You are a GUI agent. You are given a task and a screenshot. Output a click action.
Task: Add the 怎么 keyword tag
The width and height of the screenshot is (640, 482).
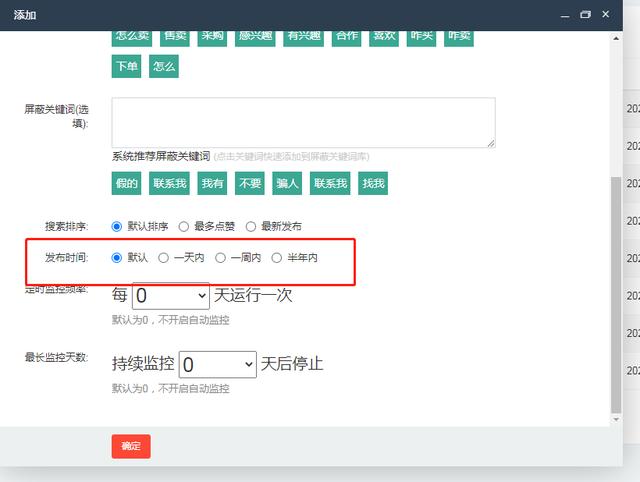point(164,66)
